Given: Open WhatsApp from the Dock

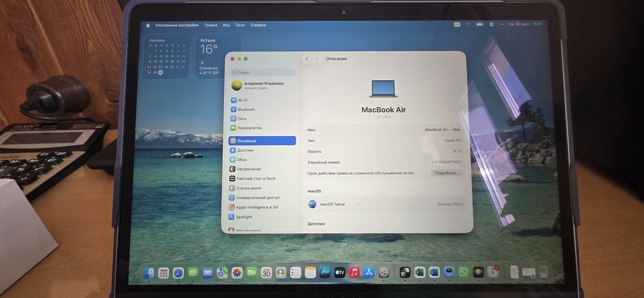Looking at the screenshot, I should pyautogui.click(x=464, y=272).
